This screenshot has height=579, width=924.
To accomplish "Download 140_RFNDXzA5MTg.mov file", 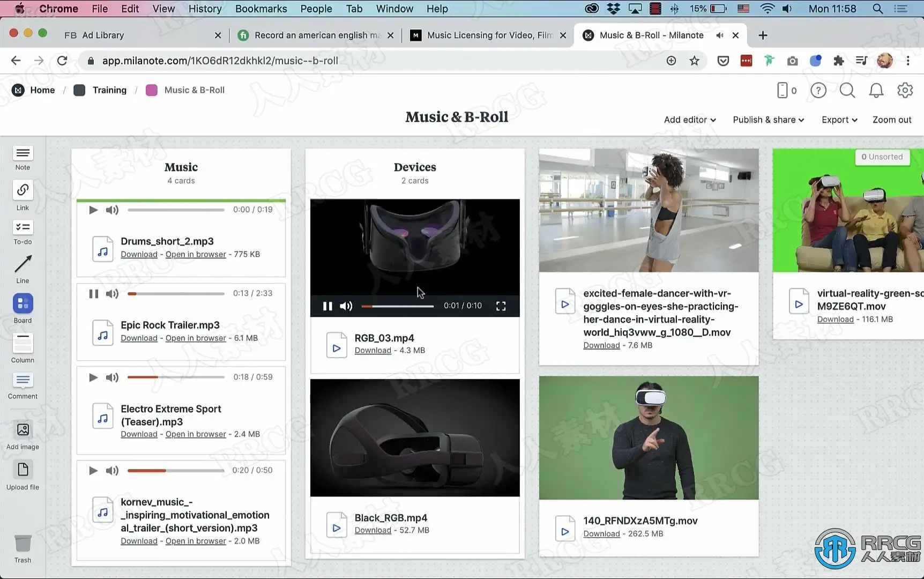I will coord(601,533).
